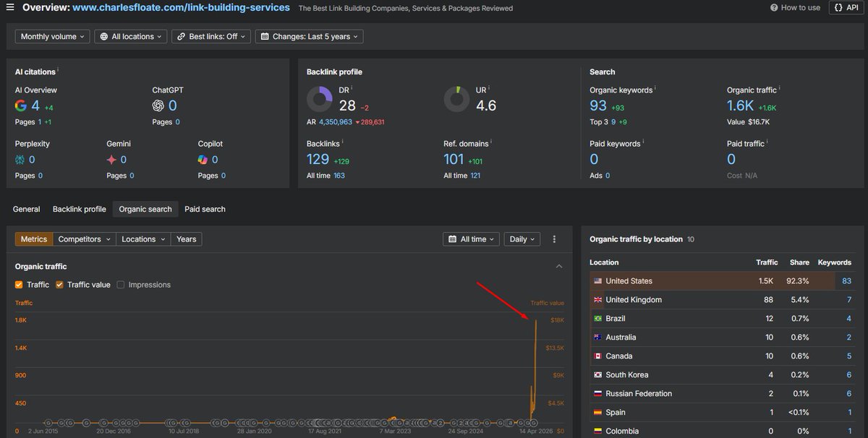
Task: Select the Organic search tab
Action: point(145,209)
